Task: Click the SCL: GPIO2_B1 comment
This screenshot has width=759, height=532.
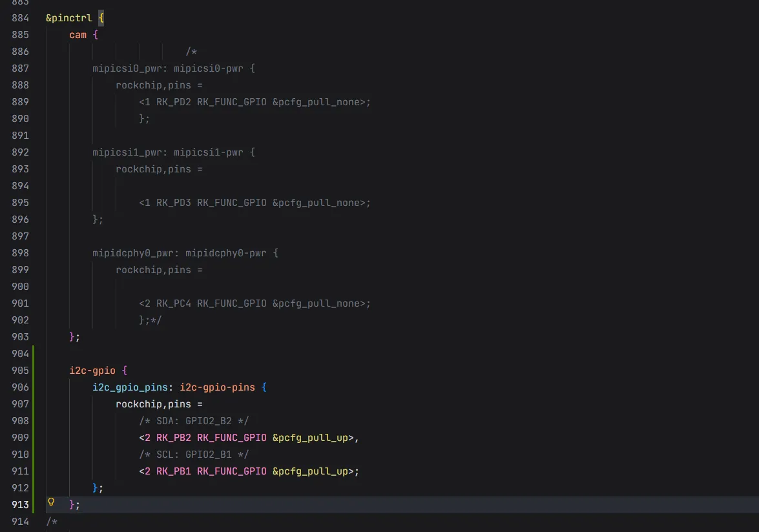Action: 194,455
